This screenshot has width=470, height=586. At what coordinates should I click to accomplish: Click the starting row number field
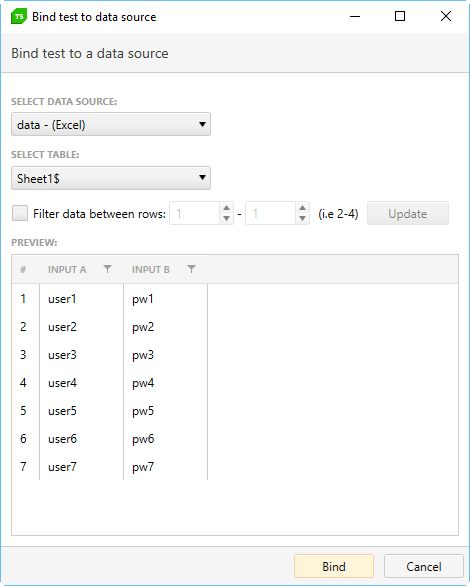(195, 213)
